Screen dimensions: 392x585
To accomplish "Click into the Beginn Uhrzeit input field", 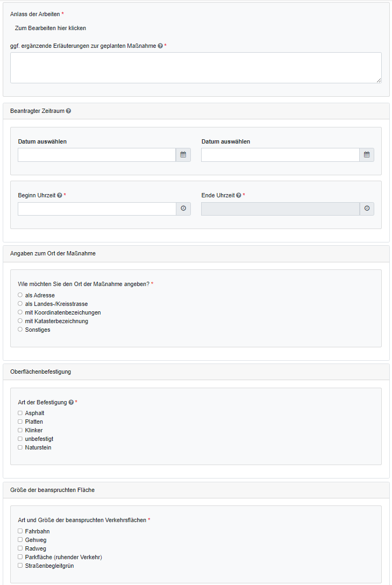I will click(97, 209).
